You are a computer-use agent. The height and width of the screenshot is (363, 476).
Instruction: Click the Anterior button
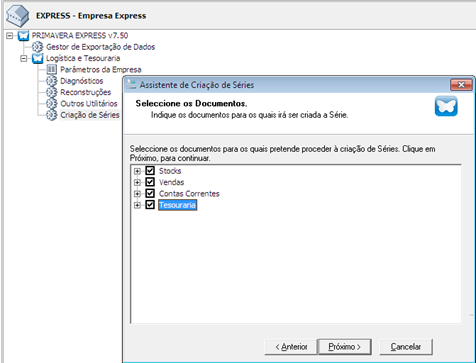pos(291,347)
